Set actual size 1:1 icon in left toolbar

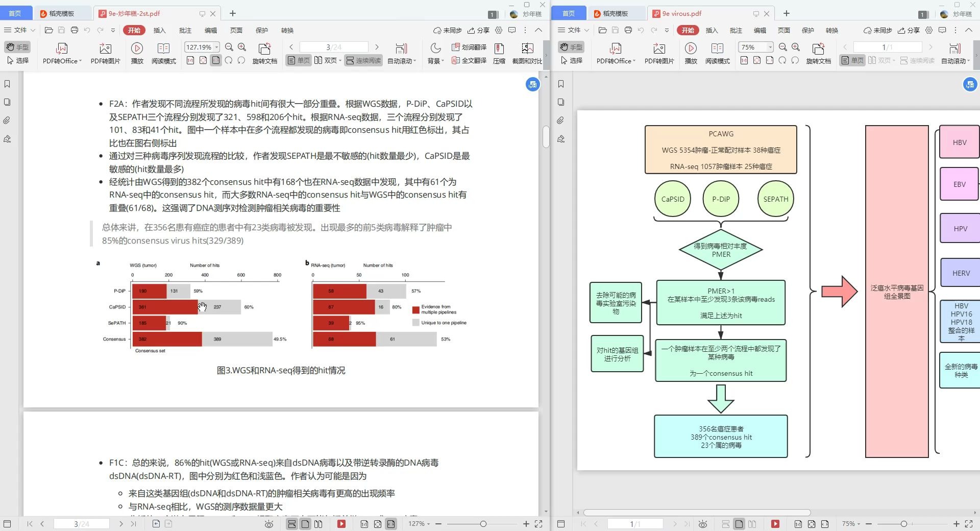(x=190, y=60)
